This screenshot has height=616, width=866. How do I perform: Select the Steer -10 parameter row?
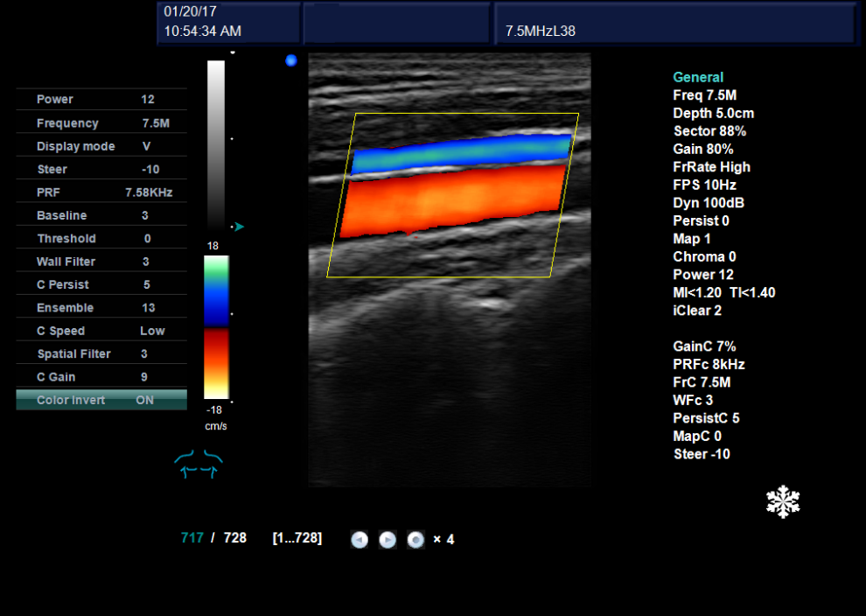pos(101,170)
